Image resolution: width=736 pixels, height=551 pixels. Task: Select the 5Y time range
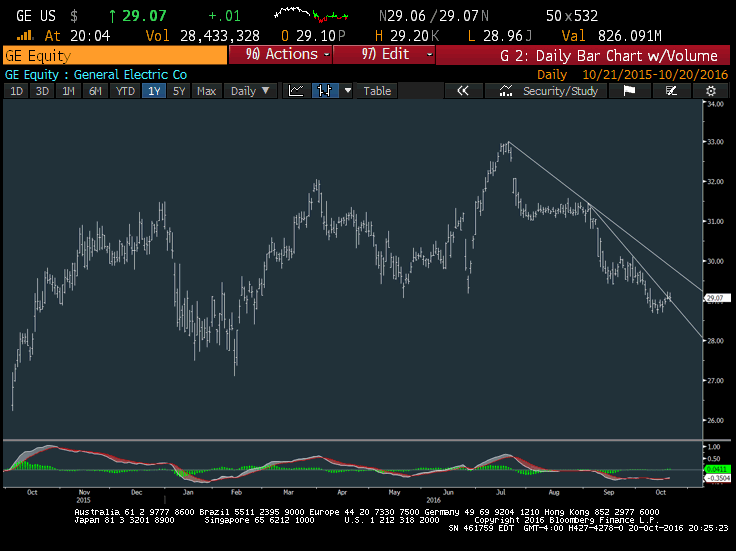tap(179, 91)
